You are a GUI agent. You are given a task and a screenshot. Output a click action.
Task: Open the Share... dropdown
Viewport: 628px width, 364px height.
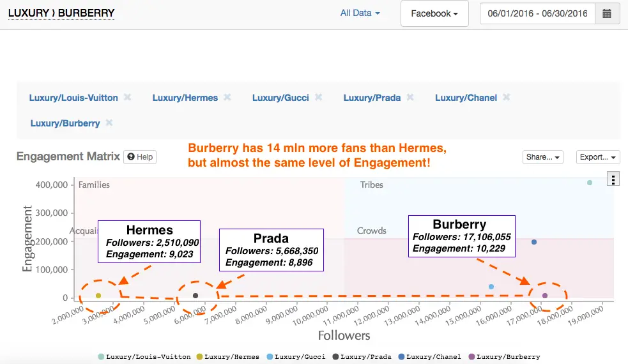pyautogui.click(x=542, y=157)
